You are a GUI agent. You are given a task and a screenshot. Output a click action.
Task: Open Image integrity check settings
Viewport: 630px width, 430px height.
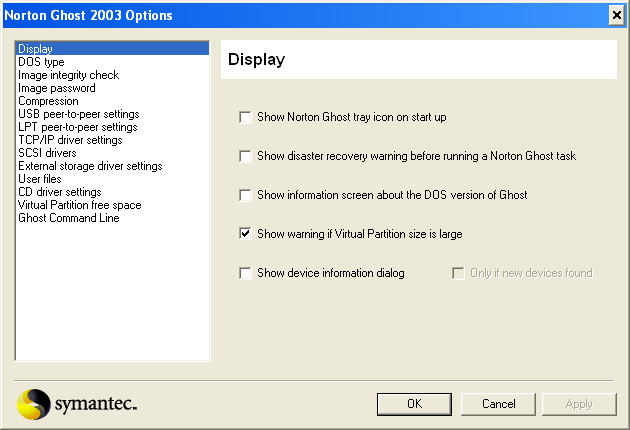pos(68,75)
